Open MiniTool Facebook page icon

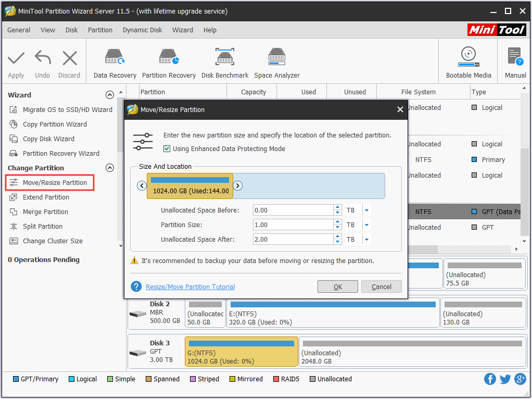(490, 379)
